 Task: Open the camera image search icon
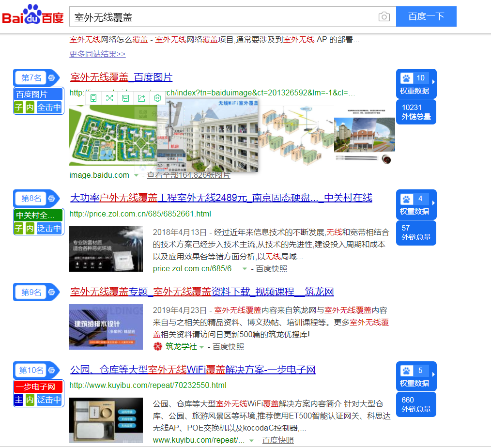384,16
